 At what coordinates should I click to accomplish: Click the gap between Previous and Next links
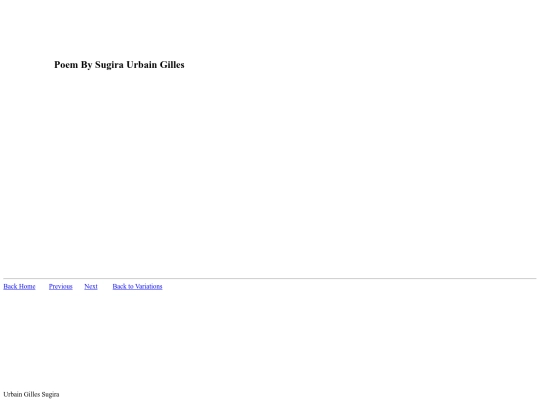tap(79, 287)
